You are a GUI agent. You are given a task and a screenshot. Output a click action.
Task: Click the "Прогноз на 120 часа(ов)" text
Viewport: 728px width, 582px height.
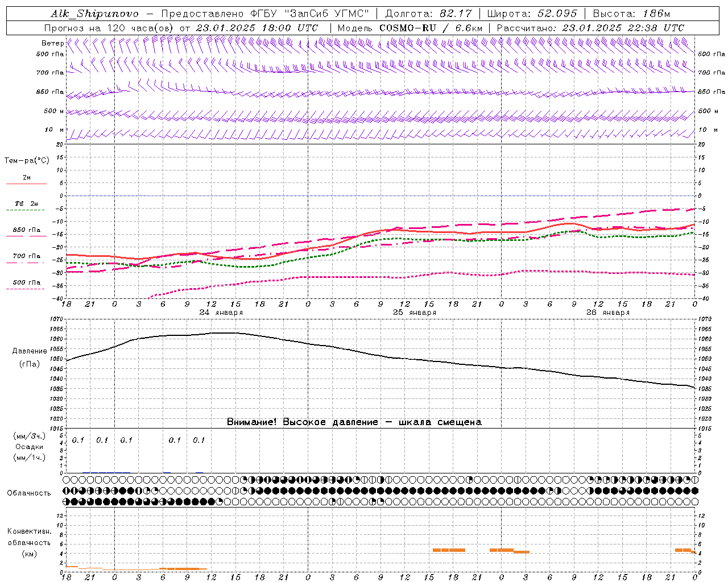109,28
